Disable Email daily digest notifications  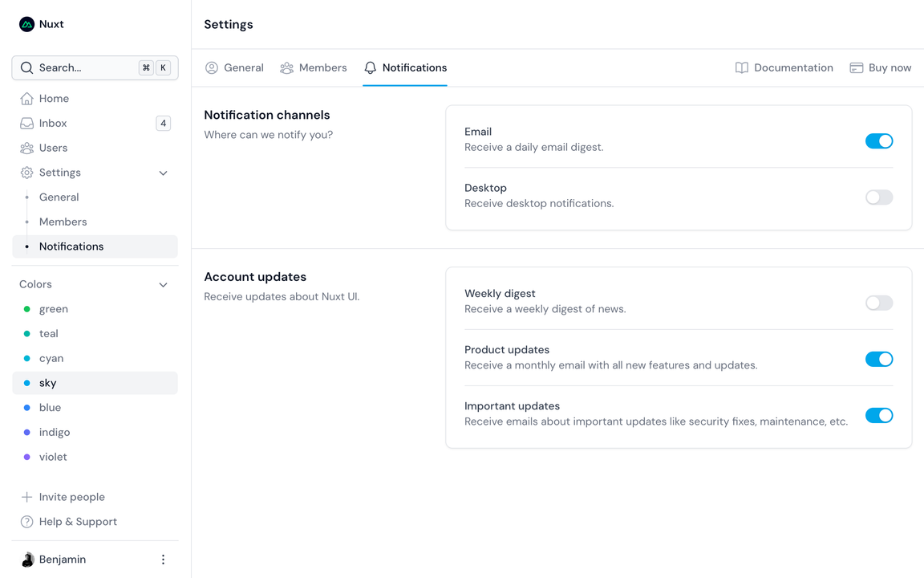(879, 140)
